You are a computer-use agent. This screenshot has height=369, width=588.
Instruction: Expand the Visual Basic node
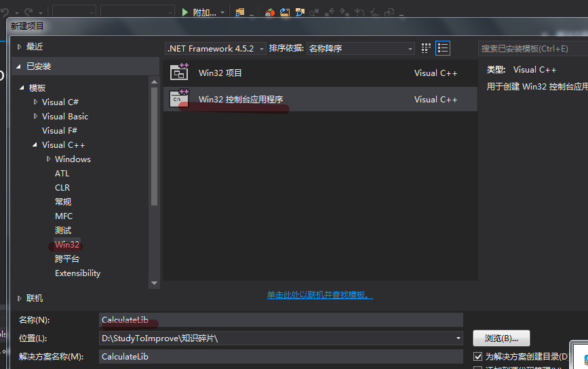click(36, 116)
